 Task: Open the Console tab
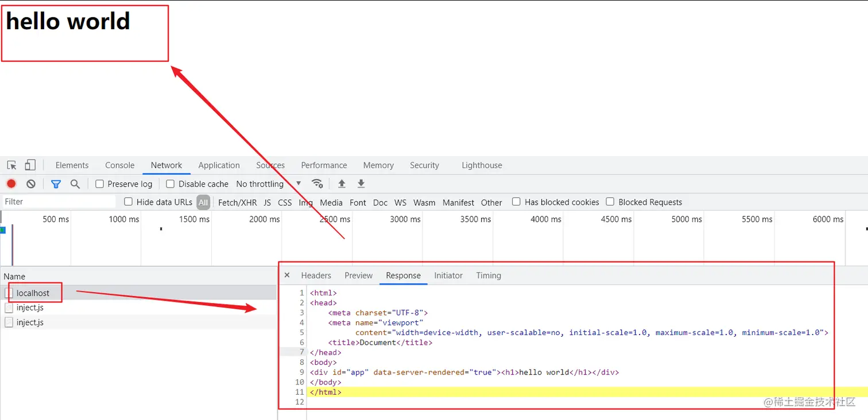tap(120, 165)
